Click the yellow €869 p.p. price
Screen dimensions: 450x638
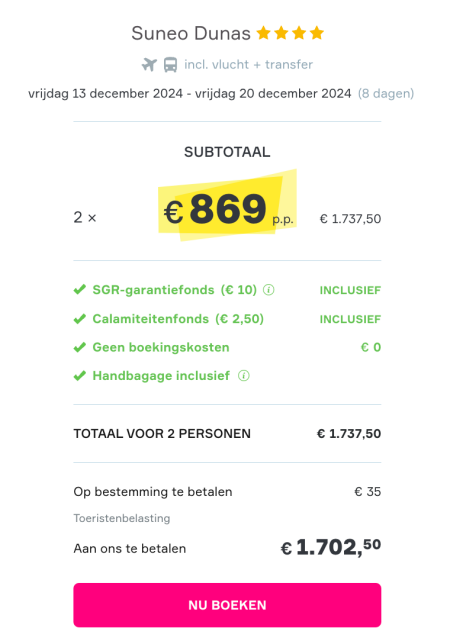tap(227, 208)
